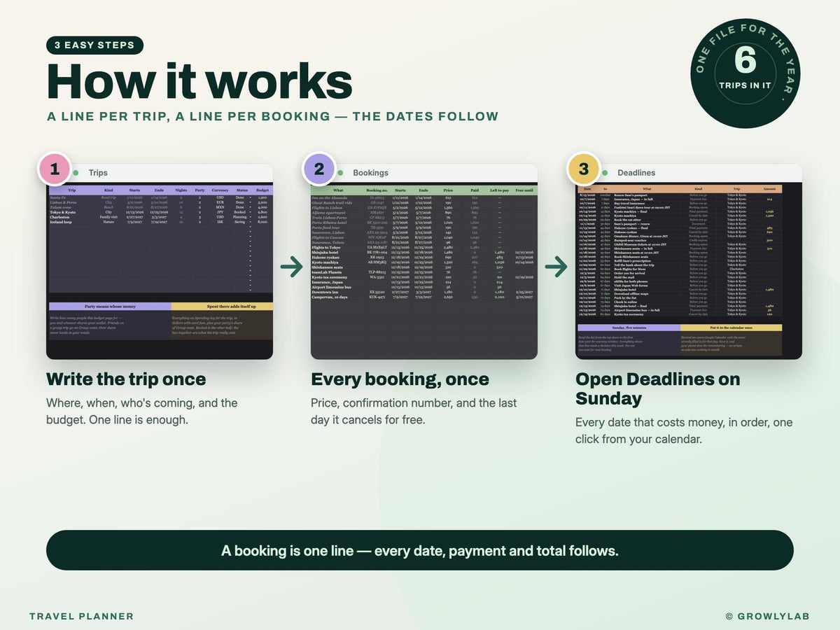Click the 'Charleston' trip name in Trips table
Viewport: 840px width, 630px height.
click(x=60, y=217)
